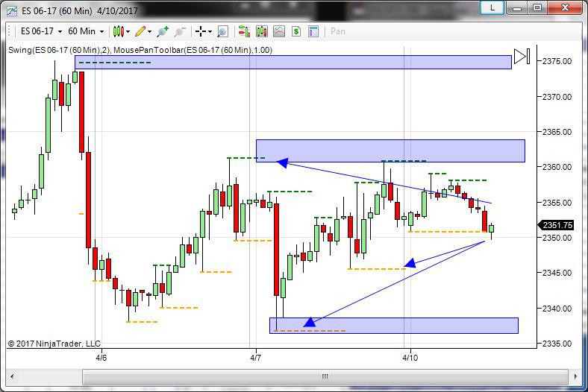Open the magnifier data box icon

coord(223,31)
